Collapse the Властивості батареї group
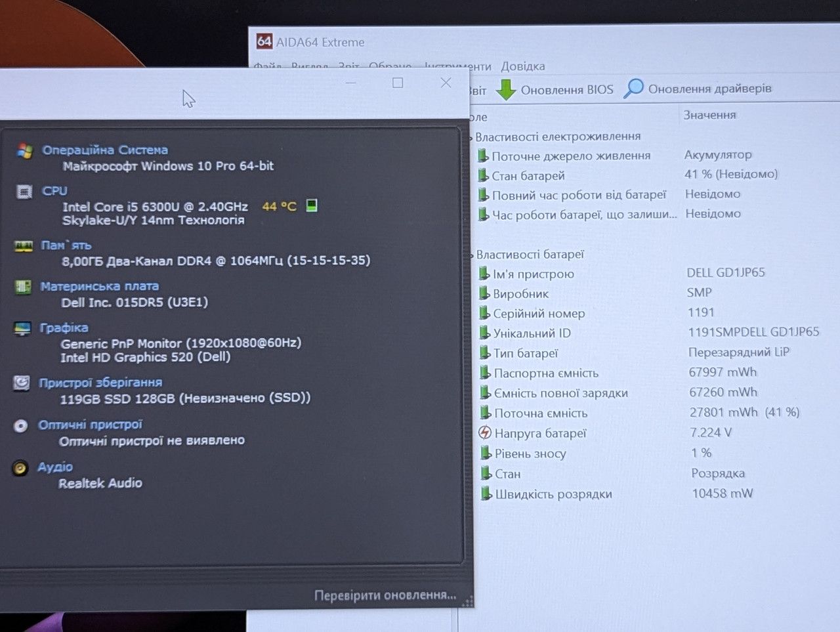The image size is (840, 632). pos(471,255)
